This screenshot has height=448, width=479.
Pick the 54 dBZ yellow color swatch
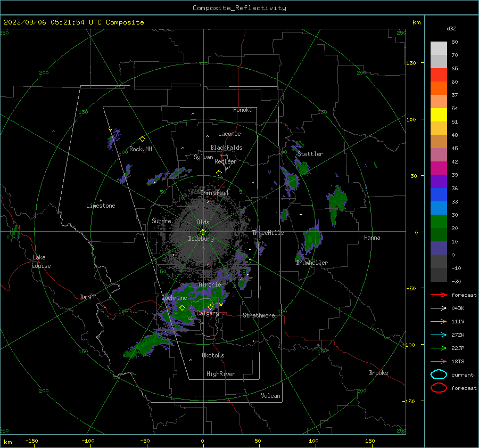439,115
